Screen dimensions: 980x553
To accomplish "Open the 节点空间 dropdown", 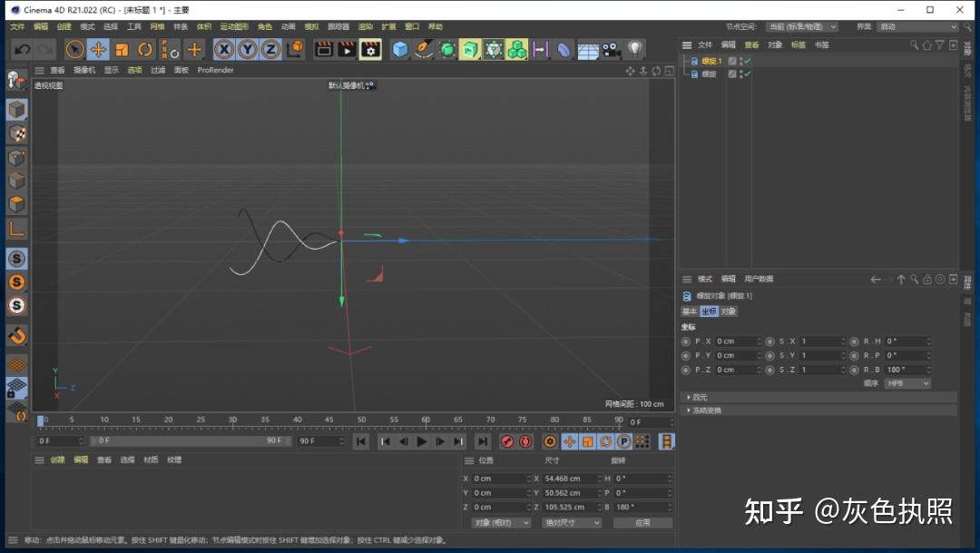I will coord(802,27).
